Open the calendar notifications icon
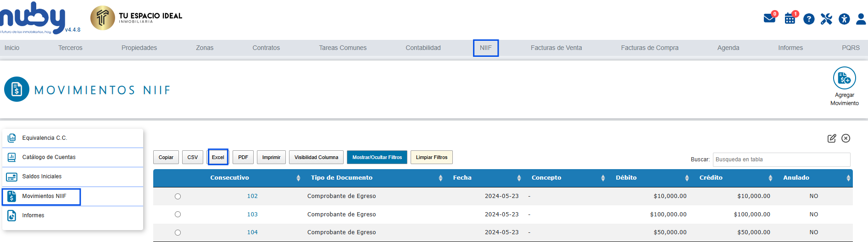The width and height of the screenshot is (868, 242). pyautogui.click(x=790, y=19)
